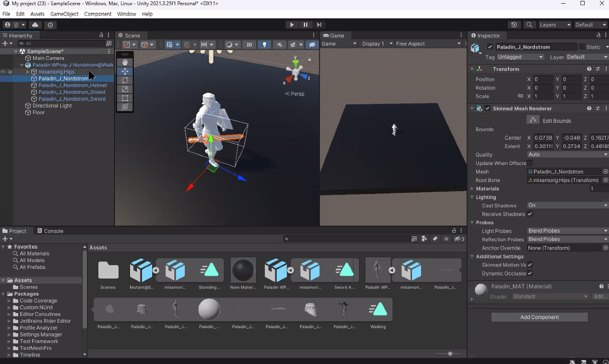609x364 pixels.
Task: Collapse the Transform component
Action: coord(472,69)
